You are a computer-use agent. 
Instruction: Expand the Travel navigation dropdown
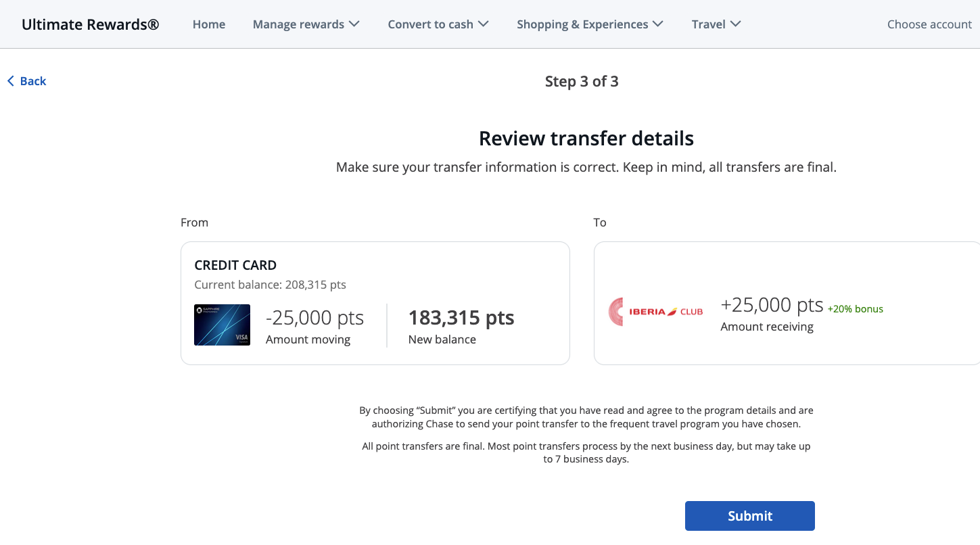coord(716,24)
